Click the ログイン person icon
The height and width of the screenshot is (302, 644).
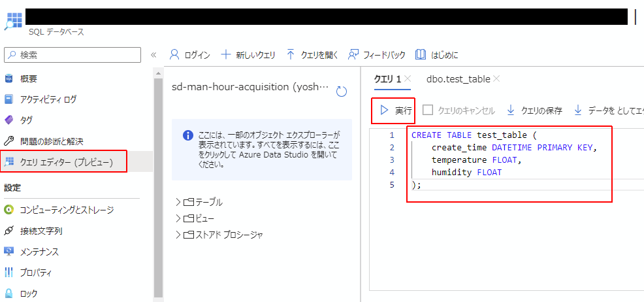(x=174, y=55)
